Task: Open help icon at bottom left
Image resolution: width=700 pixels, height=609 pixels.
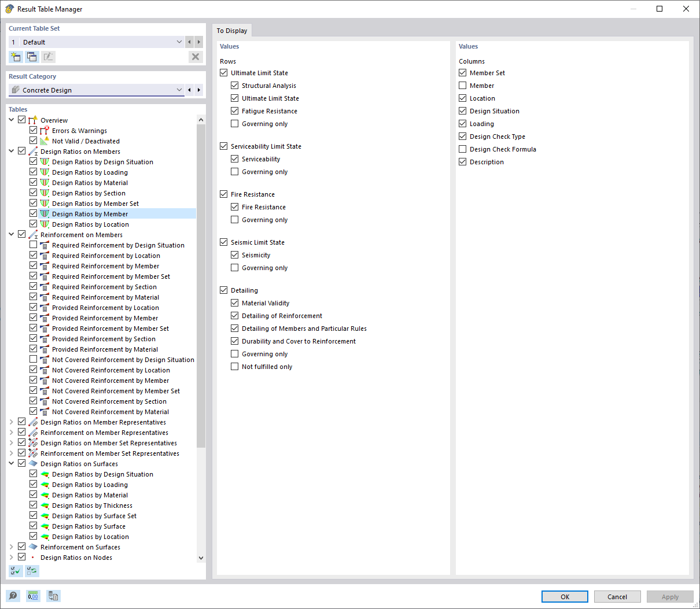Action: [13, 596]
